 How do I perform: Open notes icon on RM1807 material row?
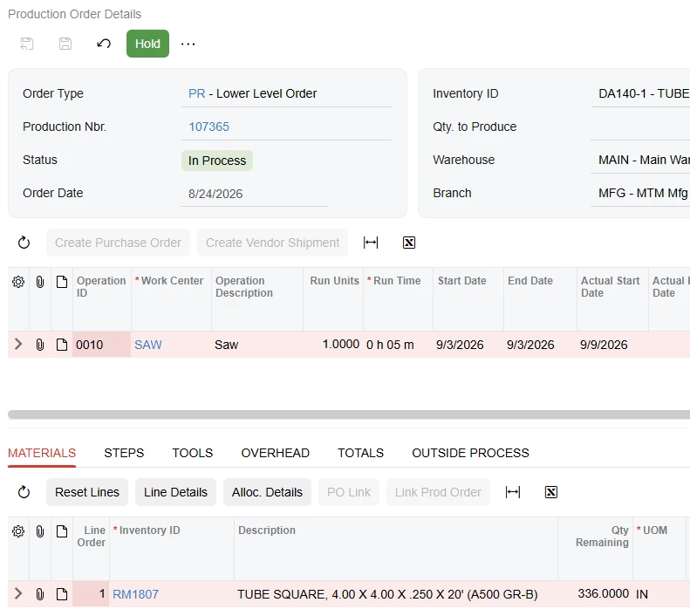pos(62,594)
